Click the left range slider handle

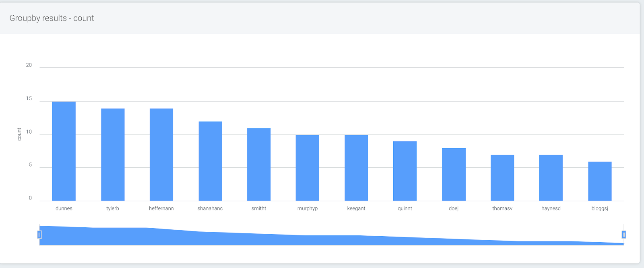coord(39,235)
